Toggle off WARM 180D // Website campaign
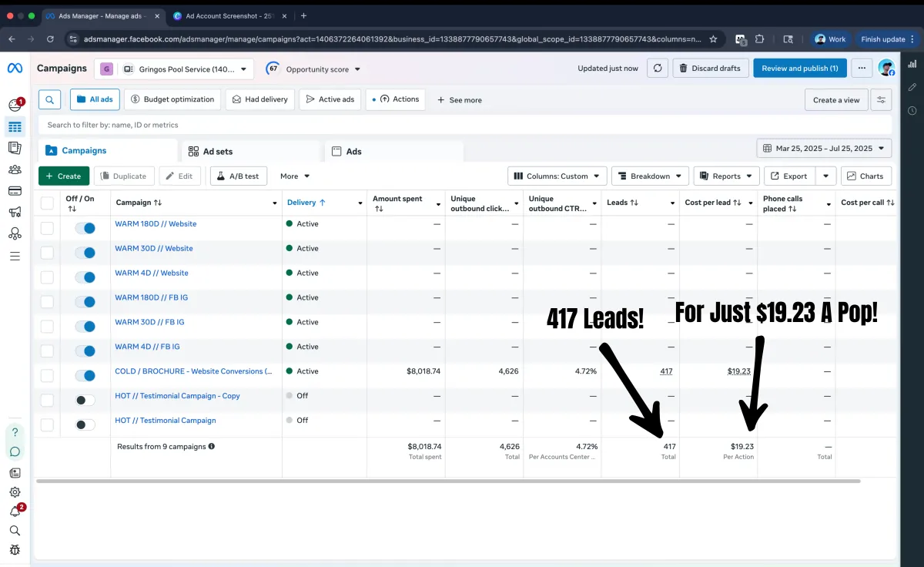Screen dimensions: 924x567 [x=85, y=228]
